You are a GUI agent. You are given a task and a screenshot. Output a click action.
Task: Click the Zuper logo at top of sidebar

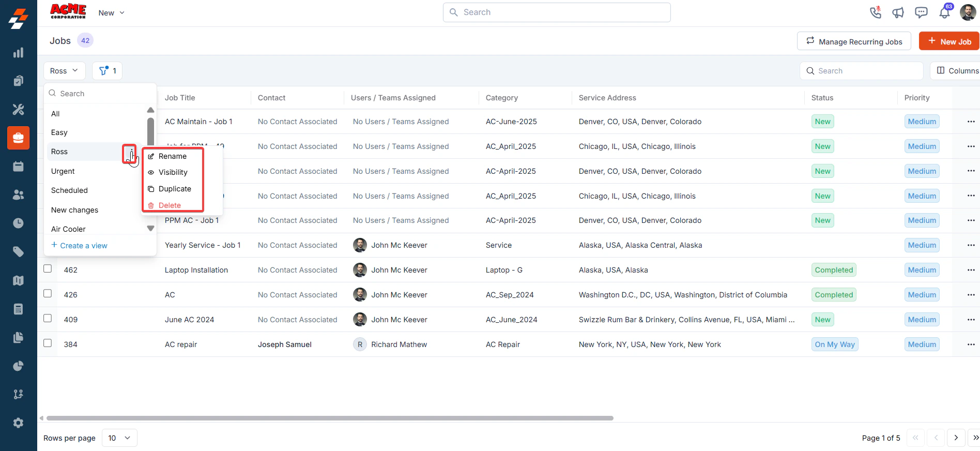18,19
